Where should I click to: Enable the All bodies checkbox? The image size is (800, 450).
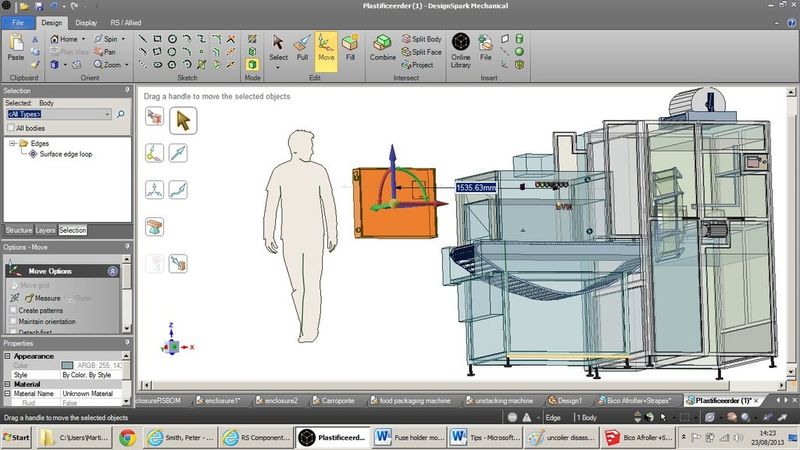[10, 128]
